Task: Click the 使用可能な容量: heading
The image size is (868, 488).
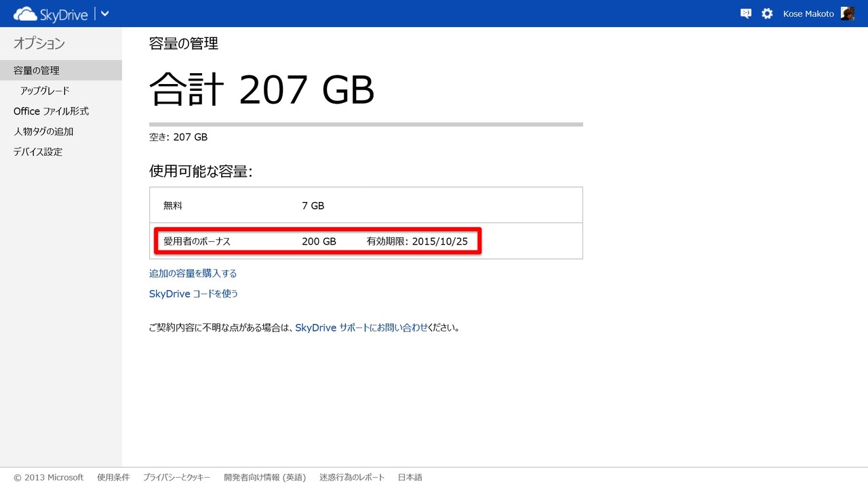Action: 201,172
